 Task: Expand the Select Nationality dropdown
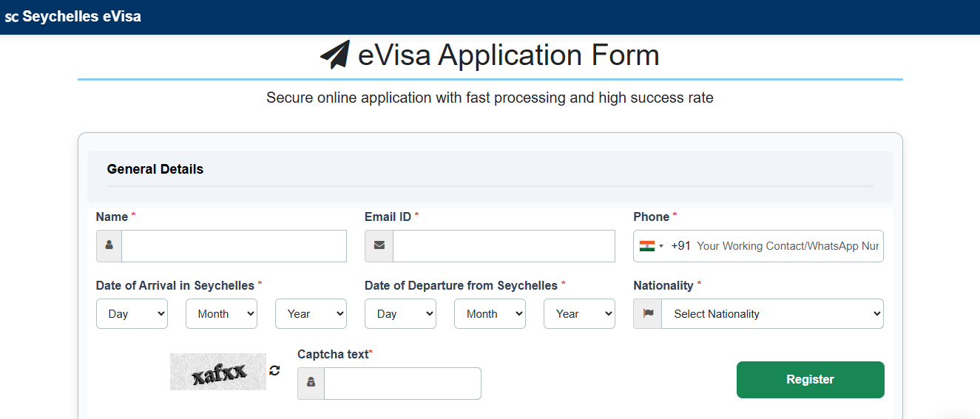771,313
